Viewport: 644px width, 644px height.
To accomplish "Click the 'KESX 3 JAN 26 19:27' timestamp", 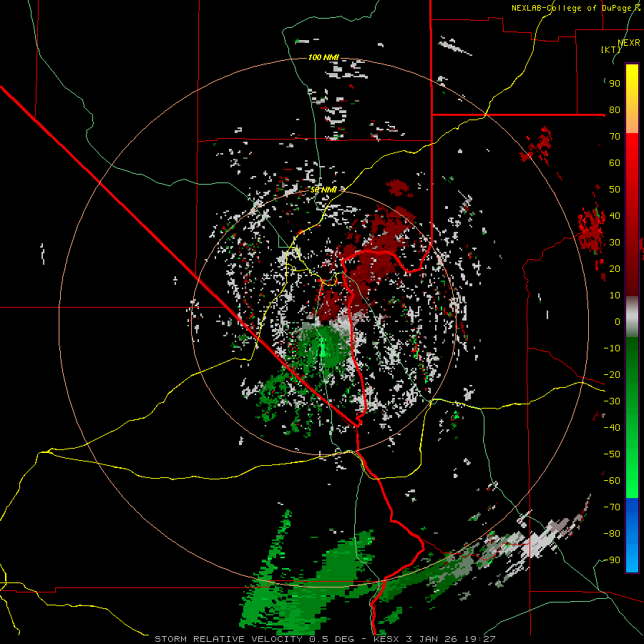I will pyautogui.click(x=434, y=639).
